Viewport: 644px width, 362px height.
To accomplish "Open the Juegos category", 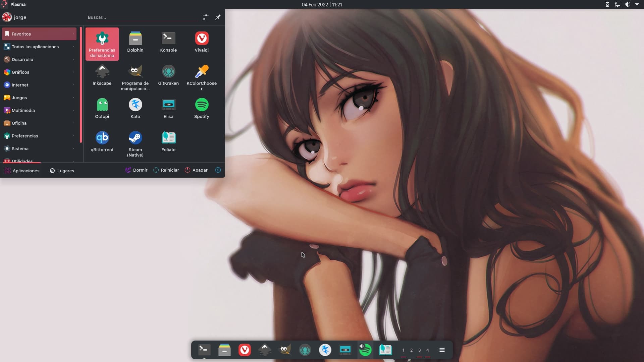I will click(x=39, y=98).
